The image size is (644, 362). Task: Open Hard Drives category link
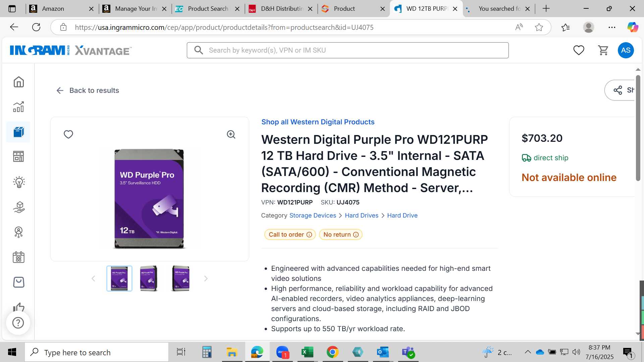click(x=362, y=216)
